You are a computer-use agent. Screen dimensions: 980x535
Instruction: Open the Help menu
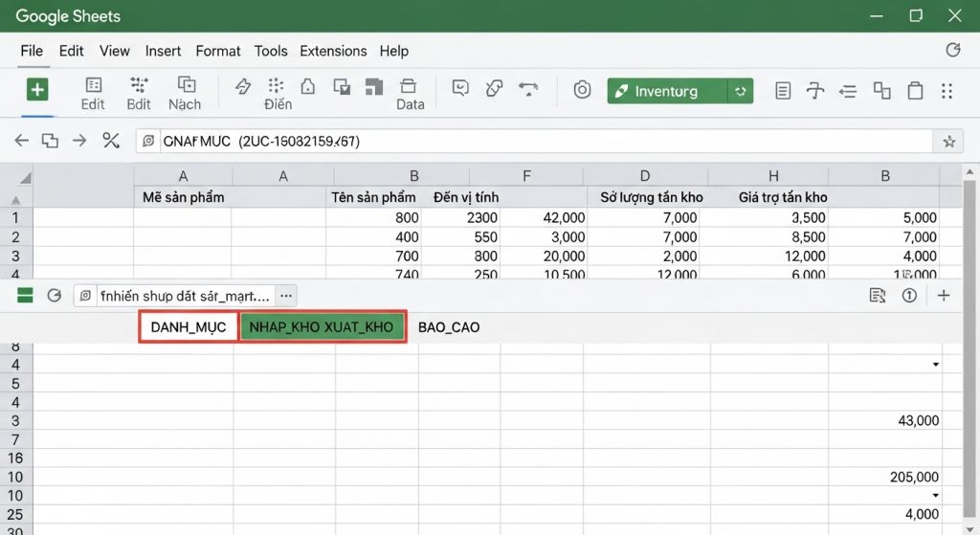click(393, 51)
